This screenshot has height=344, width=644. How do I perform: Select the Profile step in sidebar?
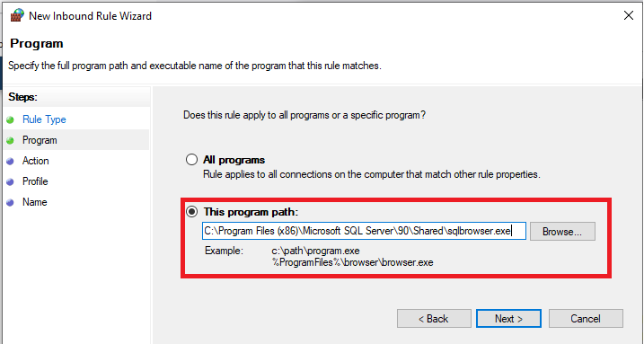coord(35,181)
